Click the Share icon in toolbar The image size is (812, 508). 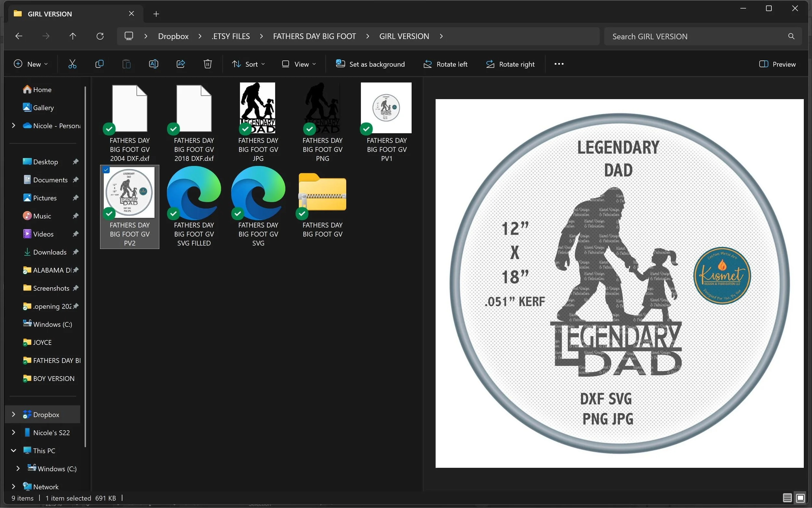point(181,64)
